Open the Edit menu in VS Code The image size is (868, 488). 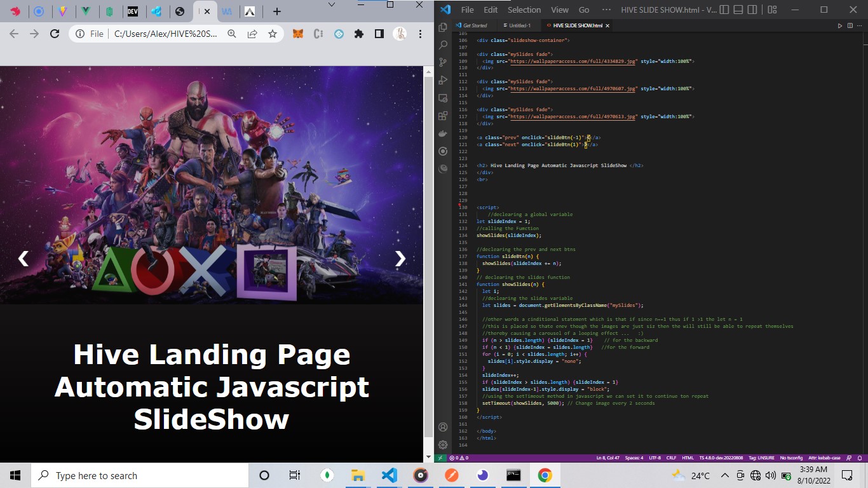(491, 10)
